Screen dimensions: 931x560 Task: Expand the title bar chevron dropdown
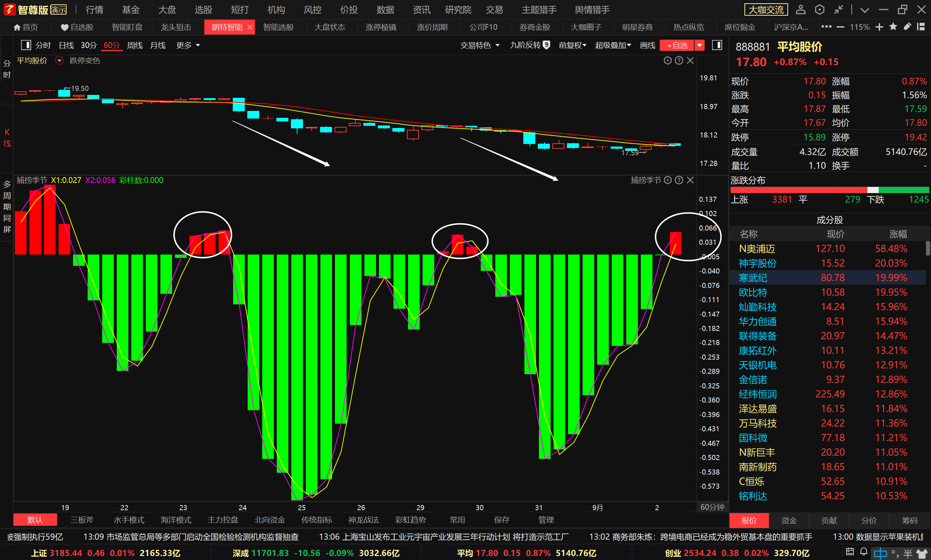coord(864,10)
